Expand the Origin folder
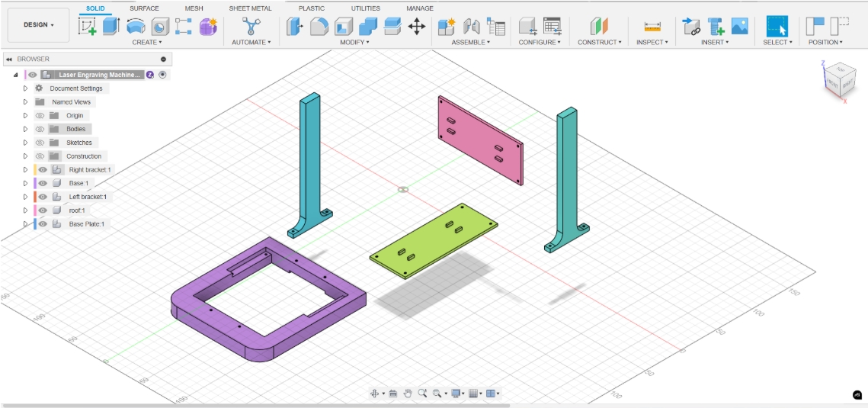 [x=25, y=116]
